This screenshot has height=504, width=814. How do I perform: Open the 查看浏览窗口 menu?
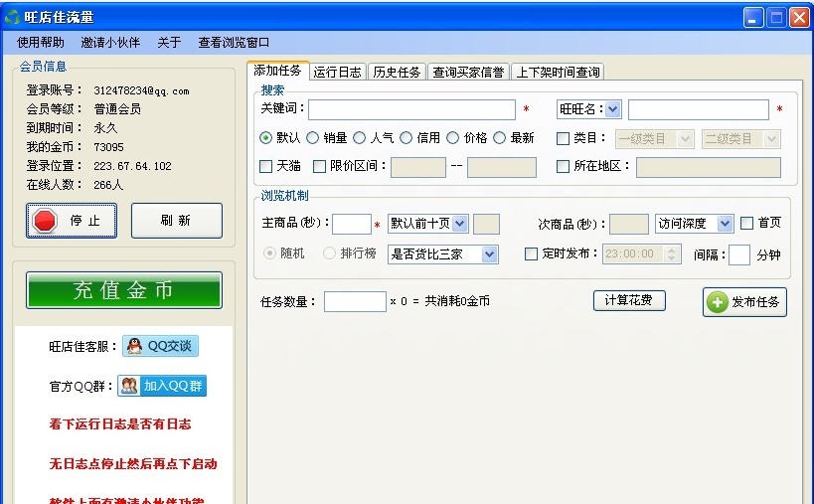pyautogui.click(x=234, y=43)
